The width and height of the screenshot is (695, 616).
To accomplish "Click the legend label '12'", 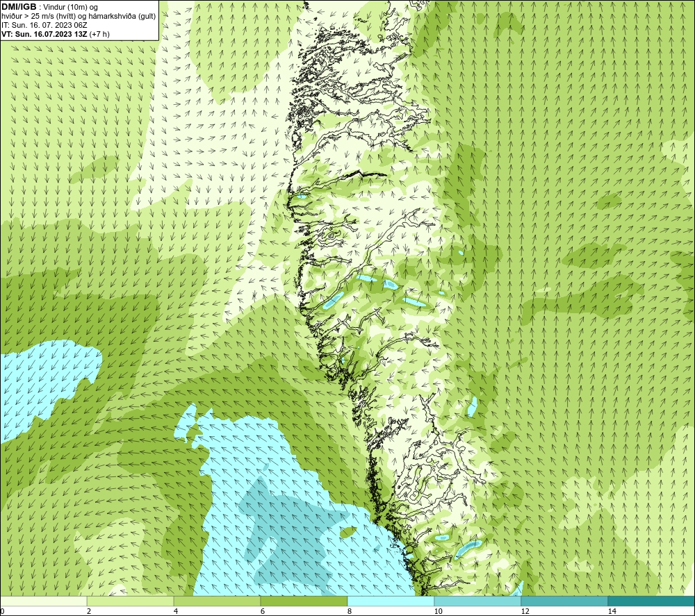I will 525,611.
